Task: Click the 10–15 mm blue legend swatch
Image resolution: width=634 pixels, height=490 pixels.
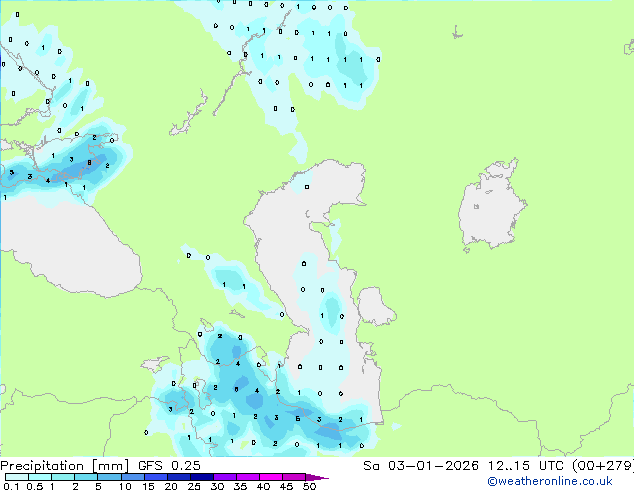Action: coord(132,477)
